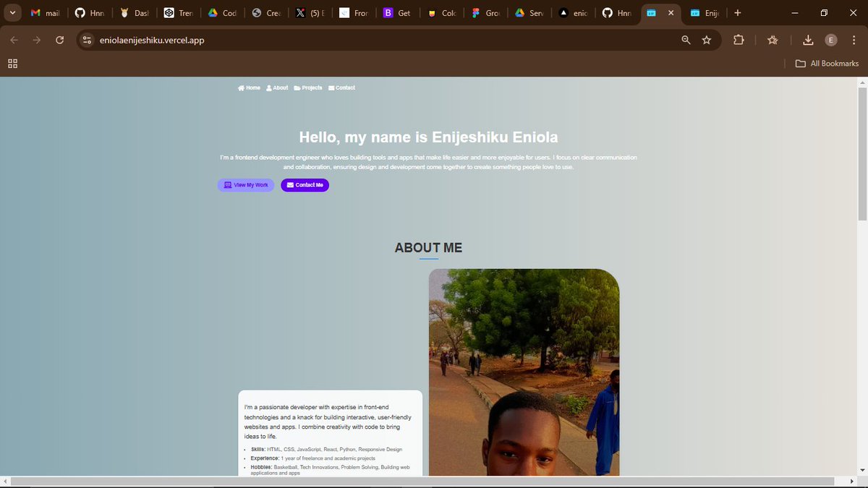Image resolution: width=868 pixels, height=488 pixels.
Task: Click the profile photo in About section
Action: tap(524, 372)
